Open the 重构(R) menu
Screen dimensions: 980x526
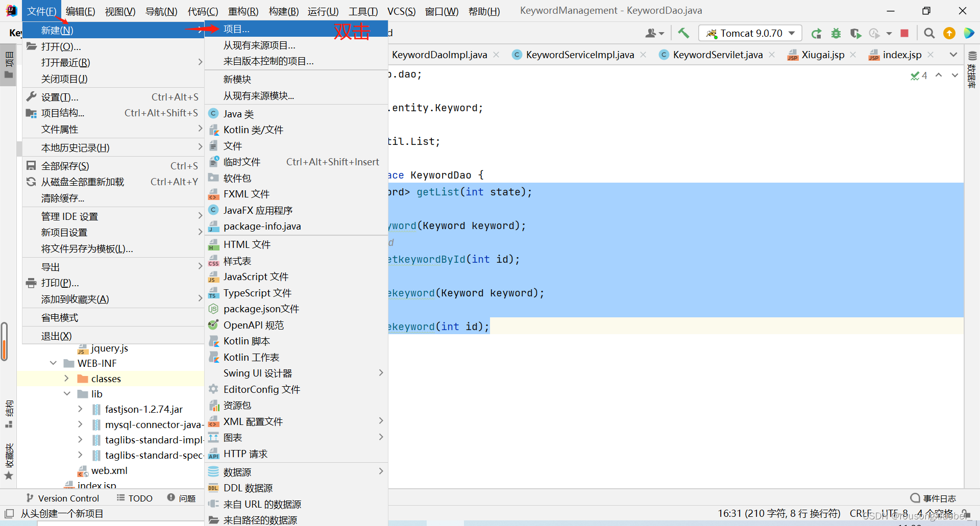coord(243,11)
